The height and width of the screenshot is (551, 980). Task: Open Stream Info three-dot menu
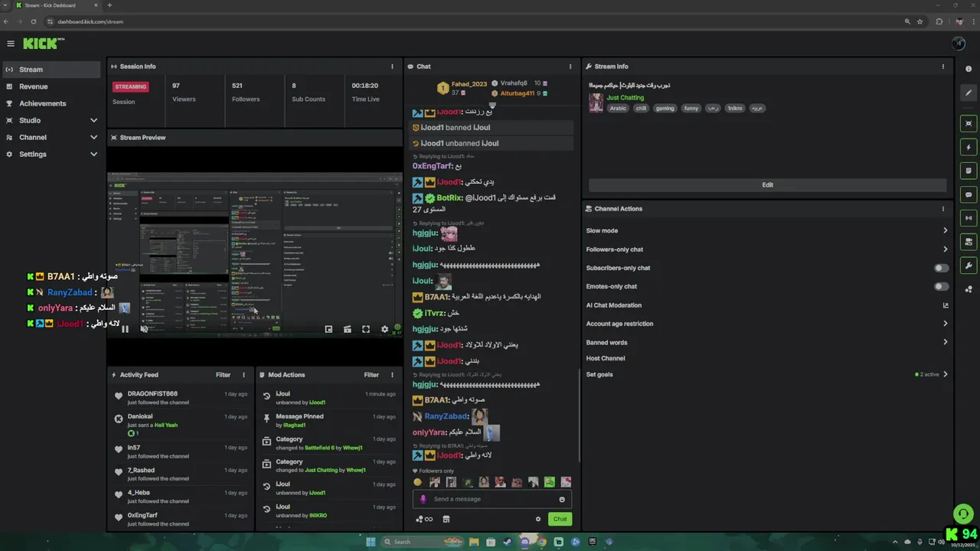[942, 67]
